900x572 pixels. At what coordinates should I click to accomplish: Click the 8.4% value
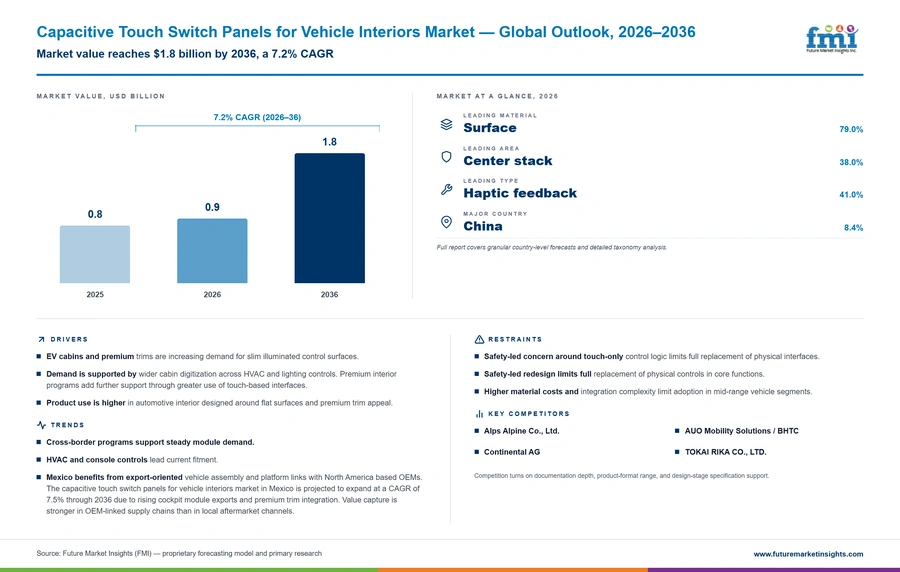tap(854, 228)
